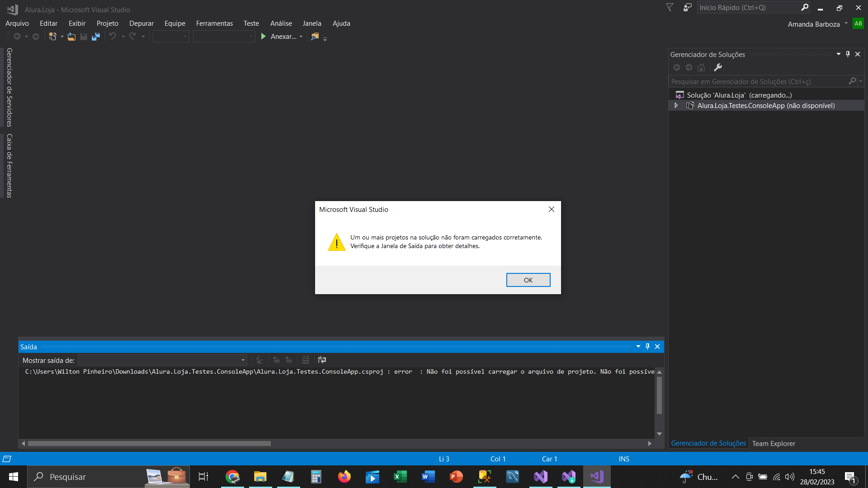Open the Arquivo menu
The image size is (868, 488).
17,23
